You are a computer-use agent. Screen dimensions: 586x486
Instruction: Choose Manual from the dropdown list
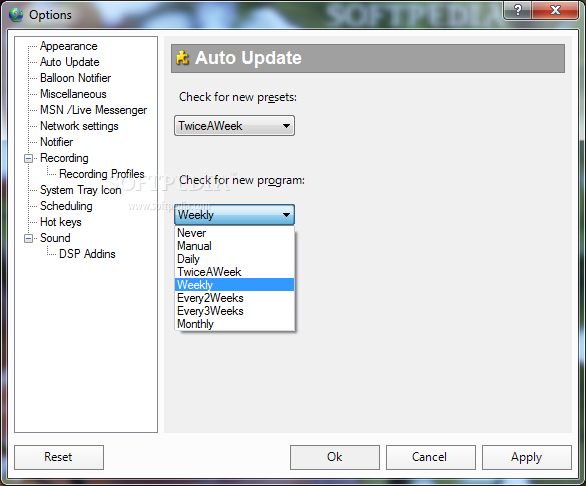(235, 246)
